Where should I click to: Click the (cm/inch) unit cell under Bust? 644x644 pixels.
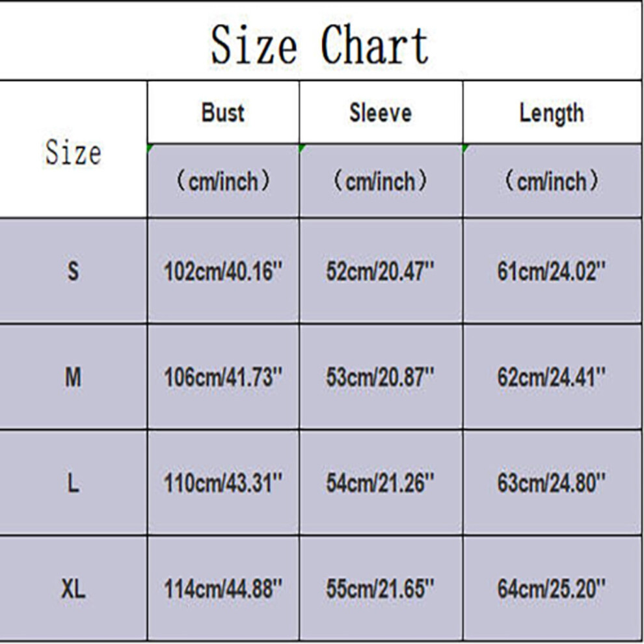223,181
